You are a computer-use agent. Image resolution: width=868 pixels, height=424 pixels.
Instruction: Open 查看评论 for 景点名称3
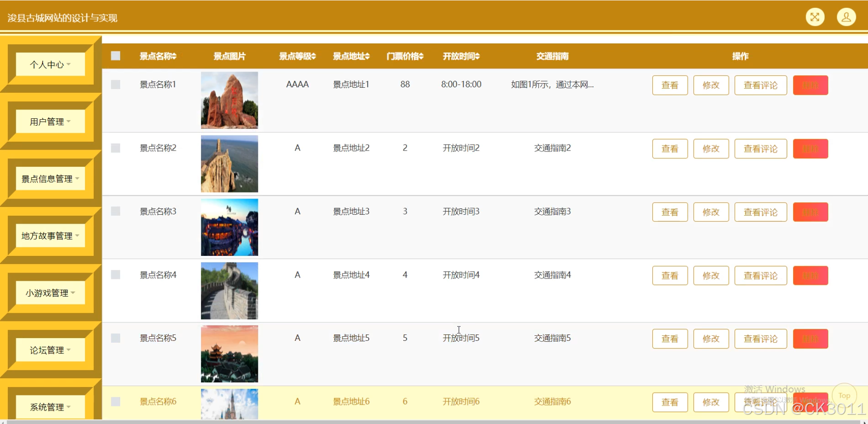pyautogui.click(x=760, y=212)
